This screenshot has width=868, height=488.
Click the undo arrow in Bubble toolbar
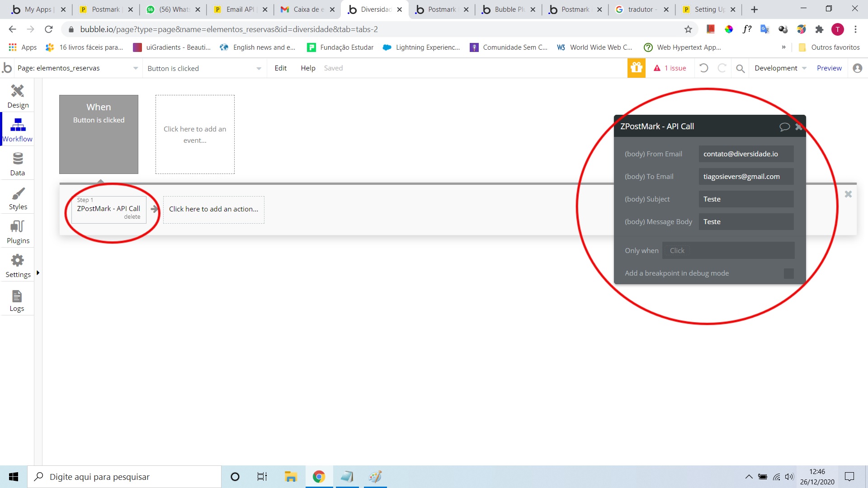[x=704, y=68]
